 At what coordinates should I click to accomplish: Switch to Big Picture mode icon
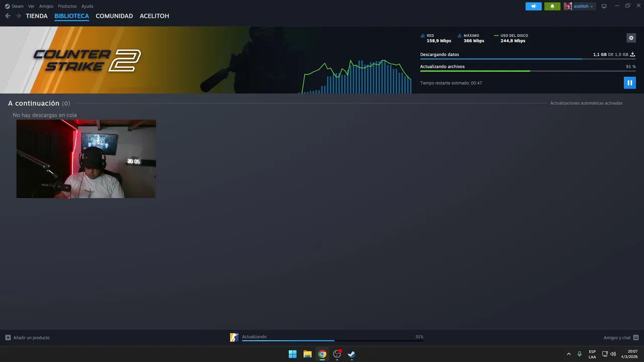[x=604, y=6]
